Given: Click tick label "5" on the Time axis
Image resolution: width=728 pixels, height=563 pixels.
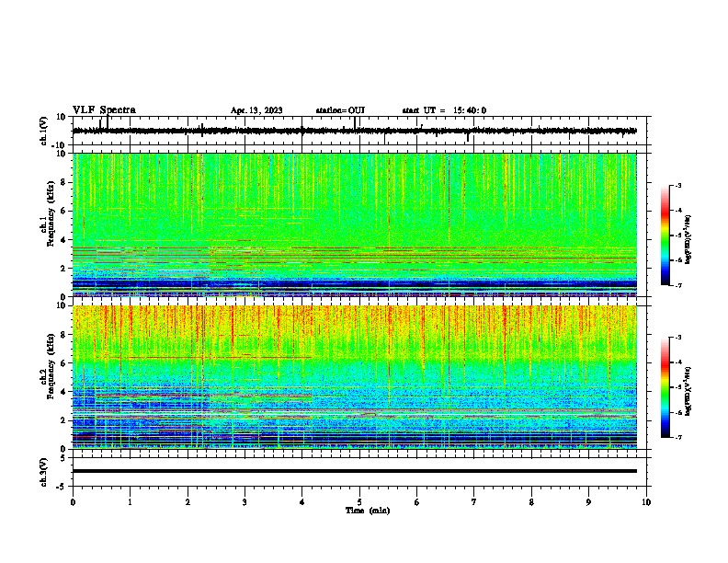Looking at the screenshot, I should pyautogui.click(x=359, y=502).
